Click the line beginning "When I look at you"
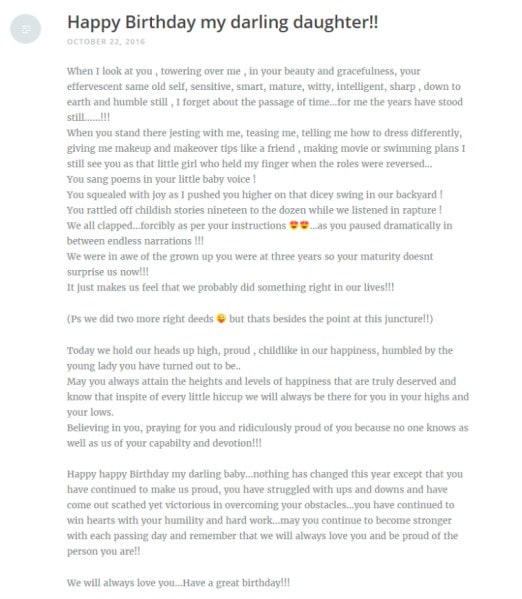 coord(244,71)
